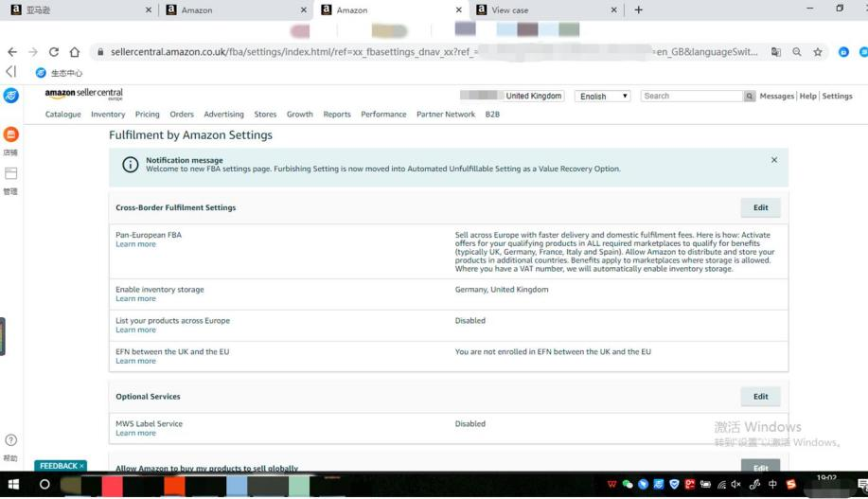Open the Pricing menu
The image size is (868, 499).
pos(148,114)
